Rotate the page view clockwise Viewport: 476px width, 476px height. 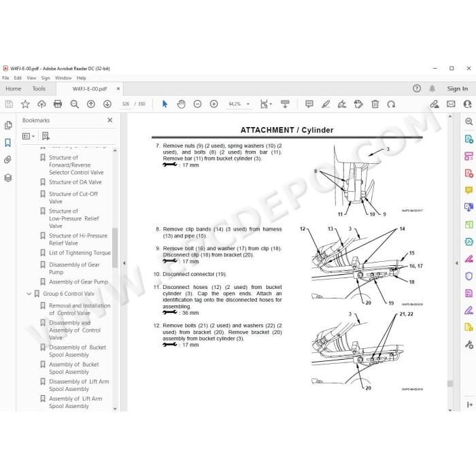click(x=391, y=104)
